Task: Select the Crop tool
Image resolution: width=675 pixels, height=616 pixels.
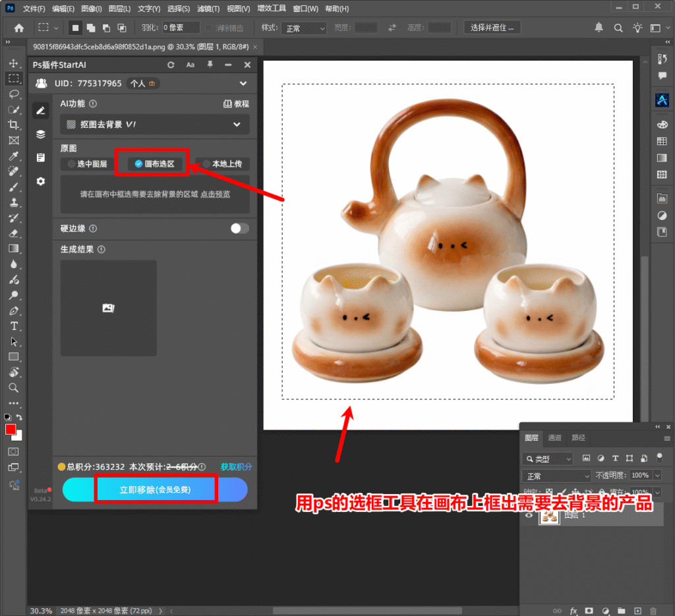Action: 13,125
